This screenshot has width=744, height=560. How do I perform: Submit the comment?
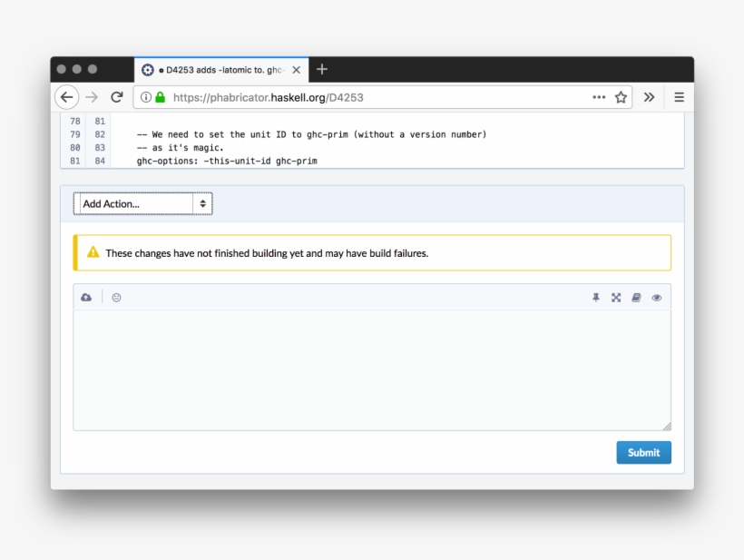(643, 452)
